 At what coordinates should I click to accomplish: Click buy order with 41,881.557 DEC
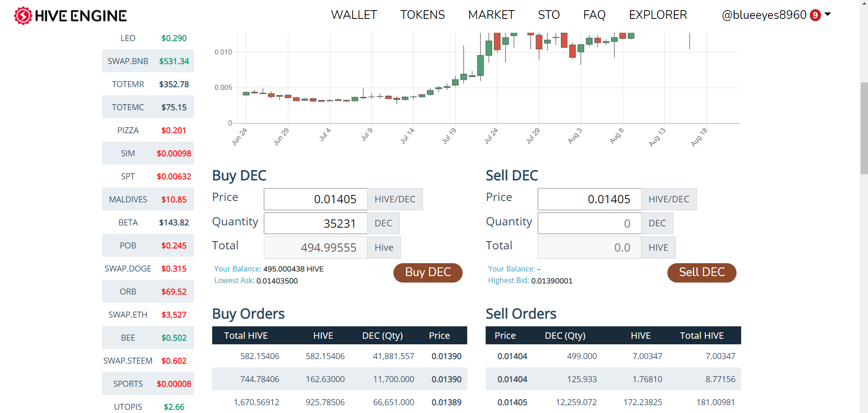click(339, 356)
